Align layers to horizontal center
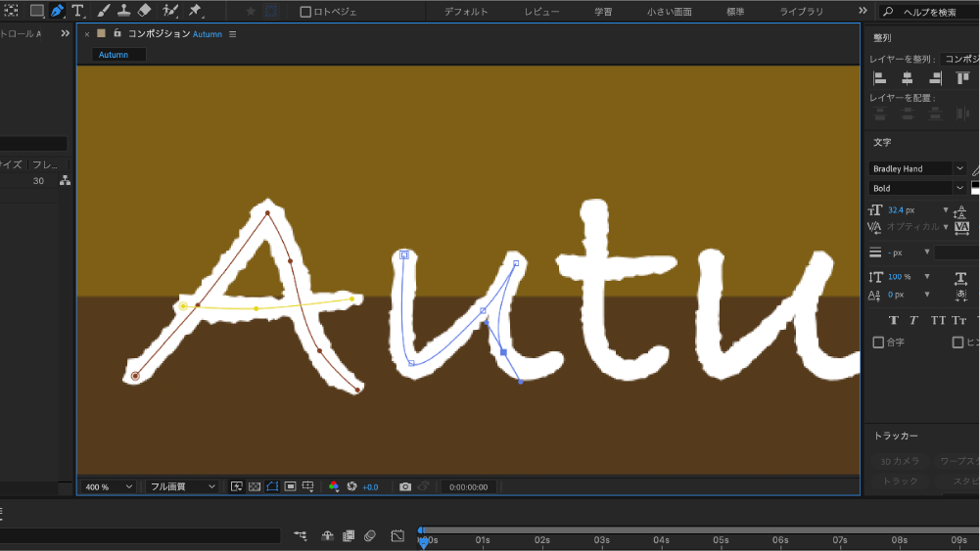The height and width of the screenshot is (551, 980). tap(908, 78)
